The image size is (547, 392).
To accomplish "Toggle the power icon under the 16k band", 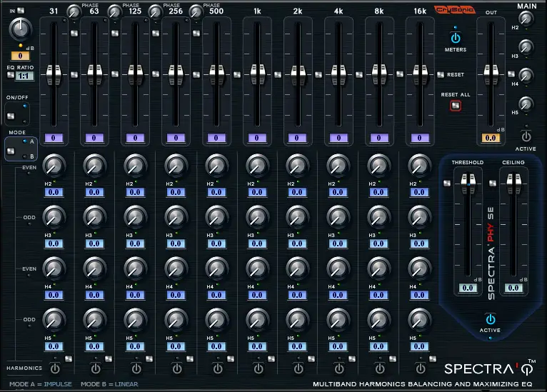I will (x=421, y=368).
